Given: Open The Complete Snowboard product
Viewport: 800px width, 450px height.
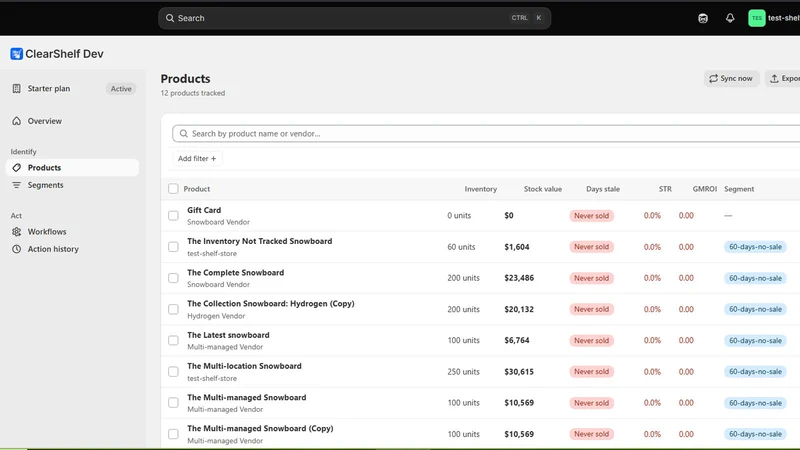Looking at the screenshot, I should tap(236, 272).
